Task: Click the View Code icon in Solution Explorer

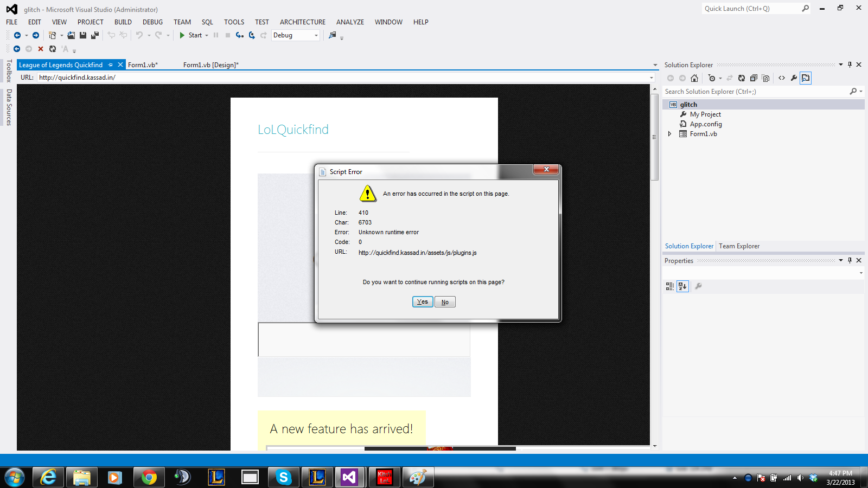Action: [x=782, y=78]
